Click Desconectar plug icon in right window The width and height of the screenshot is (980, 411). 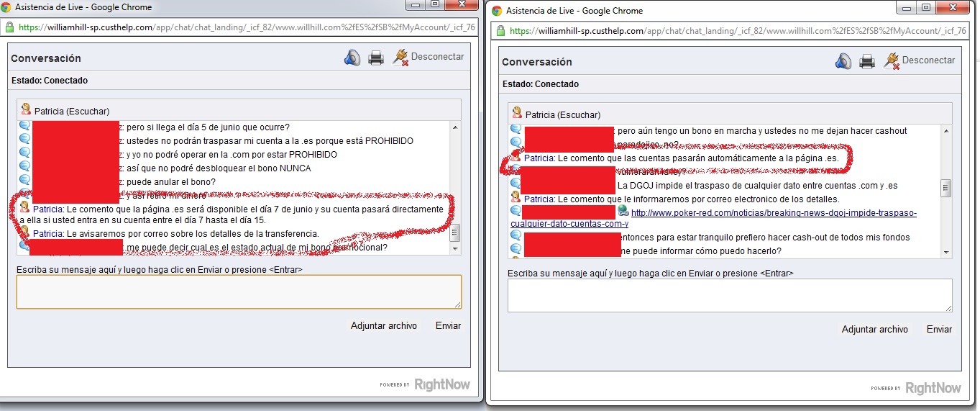[x=892, y=62]
